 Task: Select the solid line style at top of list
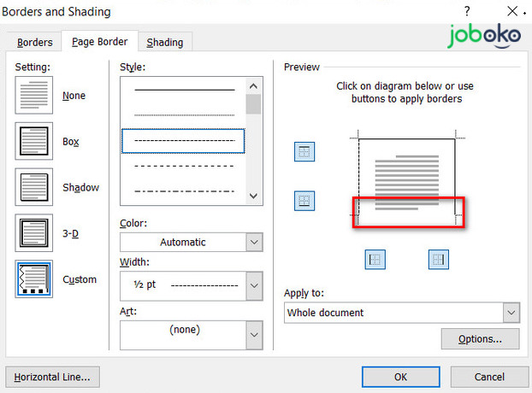184,89
